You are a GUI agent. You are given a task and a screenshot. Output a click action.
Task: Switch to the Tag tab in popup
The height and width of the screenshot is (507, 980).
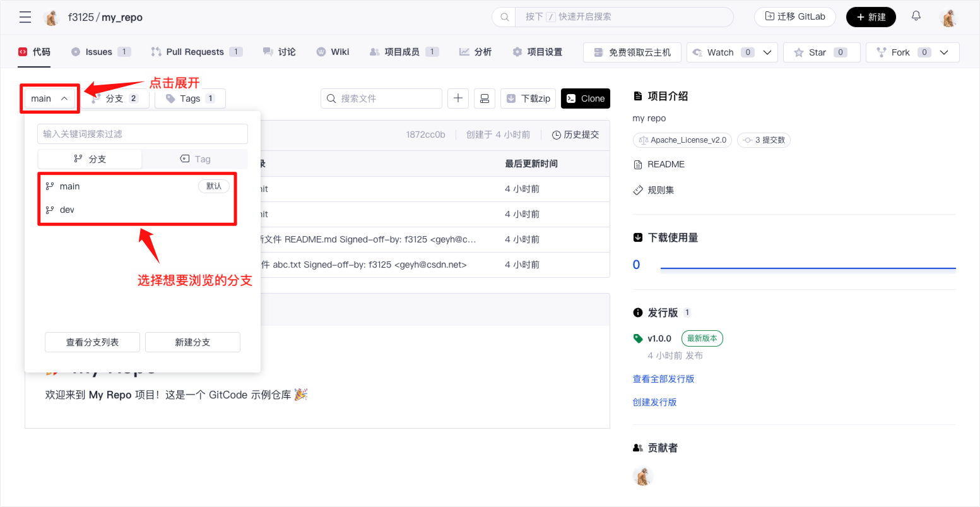click(195, 159)
